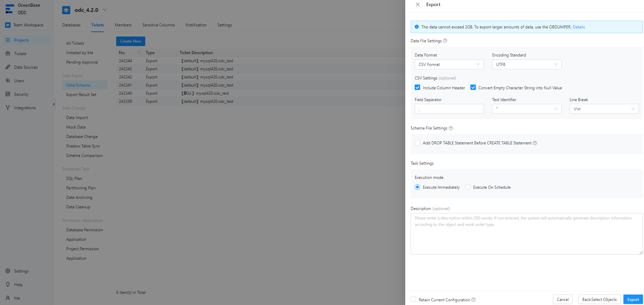Open the Members tab
The width and height of the screenshot is (644, 305).
click(123, 25)
